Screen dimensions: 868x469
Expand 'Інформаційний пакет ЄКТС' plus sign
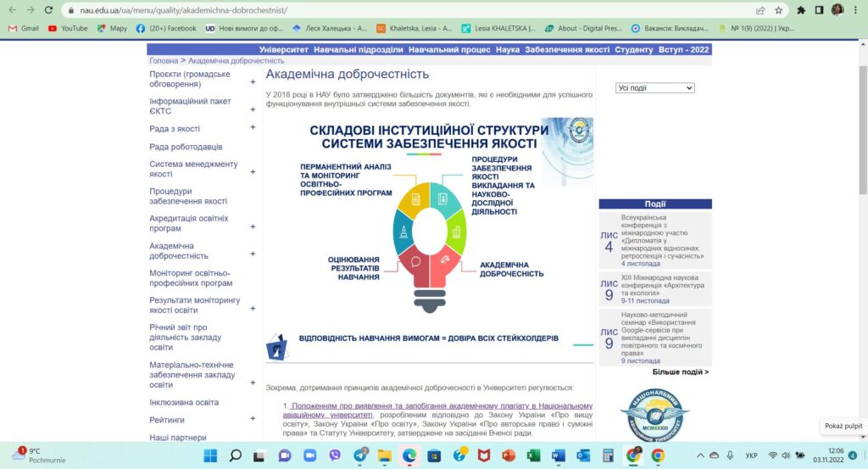pos(253,109)
